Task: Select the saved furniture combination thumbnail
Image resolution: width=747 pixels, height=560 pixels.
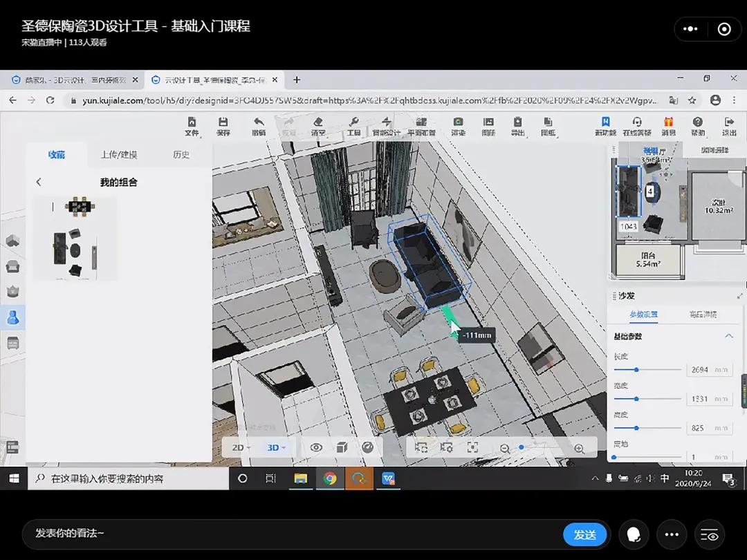Action: coord(75,239)
